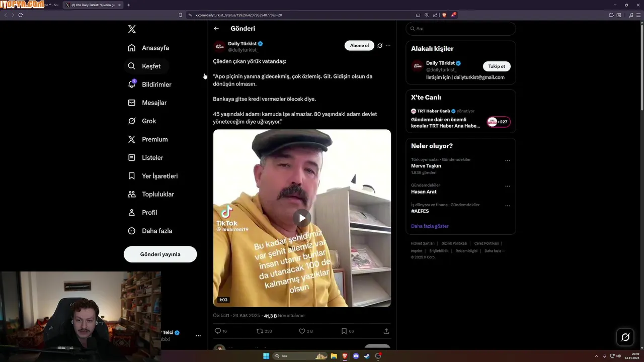
Task: Click the X logo in the sidebar
Action: (132, 29)
